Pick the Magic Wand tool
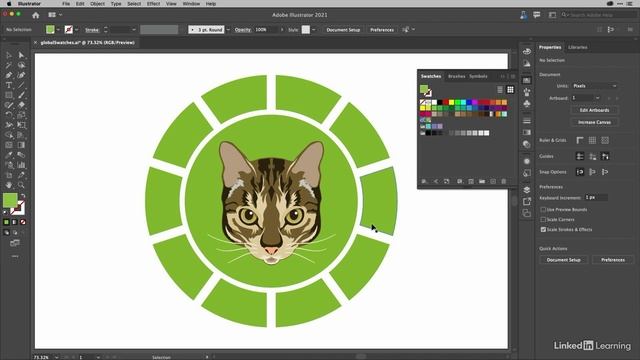 (x=9, y=65)
